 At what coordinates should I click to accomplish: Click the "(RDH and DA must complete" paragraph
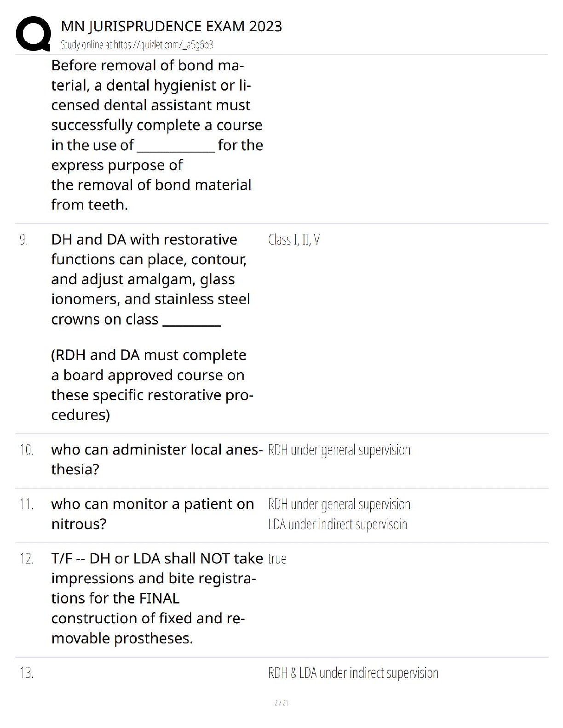pyautogui.click(x=152, y=385)
